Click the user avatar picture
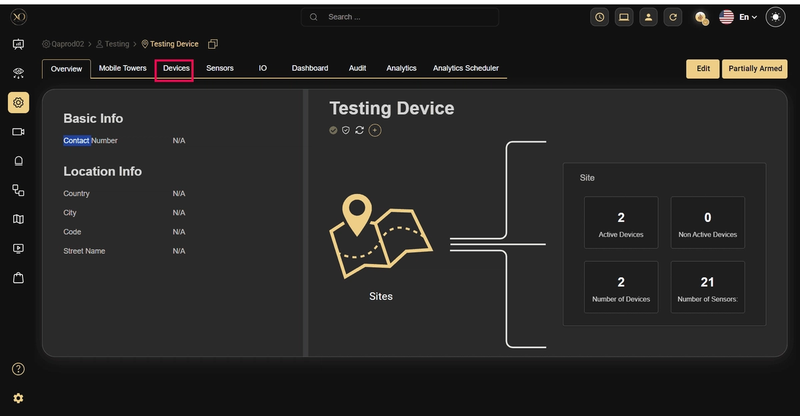800x416 pixels. point(702,18)
